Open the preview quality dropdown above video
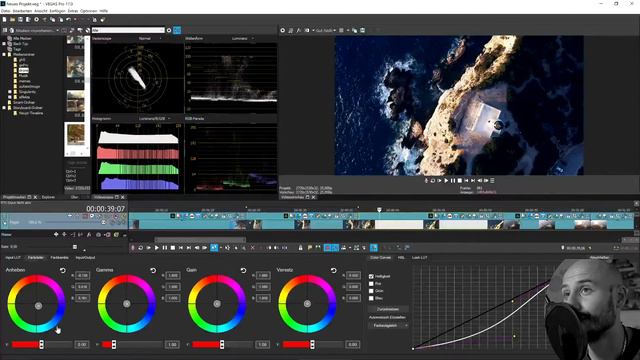 tap(326, 30)
